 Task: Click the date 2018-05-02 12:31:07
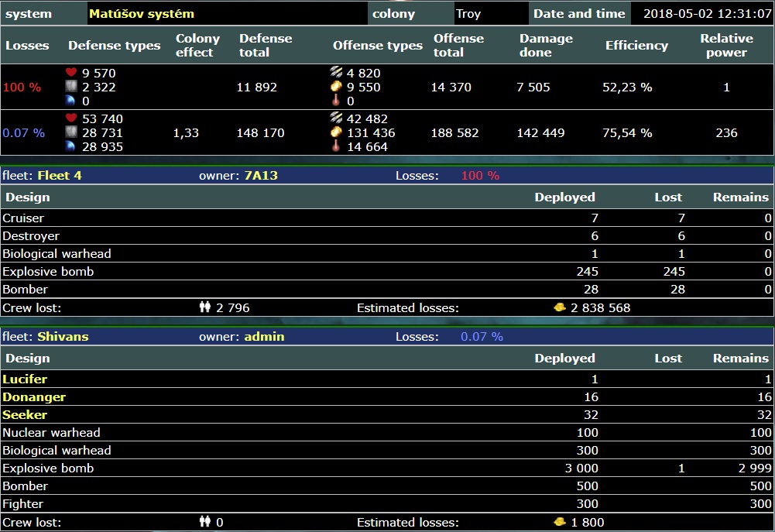[x=708, y=14]
